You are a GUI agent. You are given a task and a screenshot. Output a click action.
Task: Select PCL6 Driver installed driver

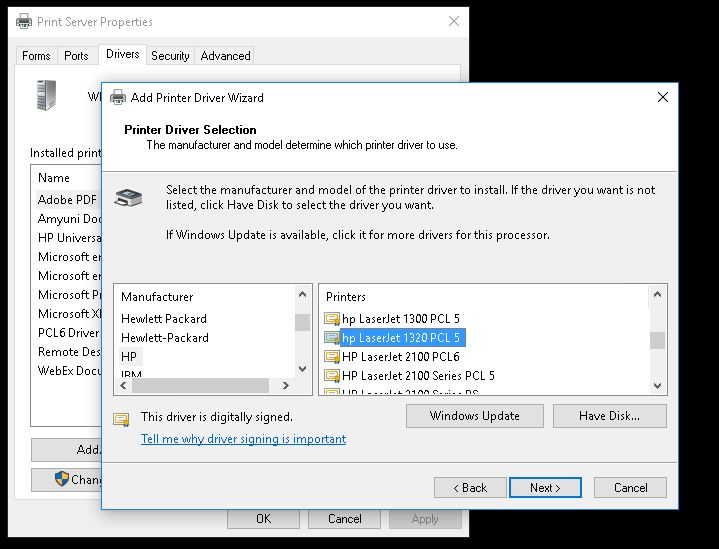(x=69, y=333)
